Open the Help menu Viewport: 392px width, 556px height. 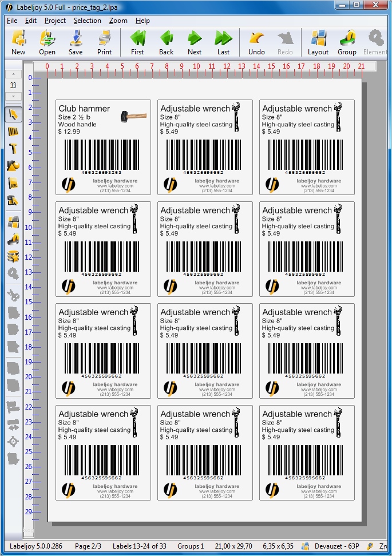[142, 21]
